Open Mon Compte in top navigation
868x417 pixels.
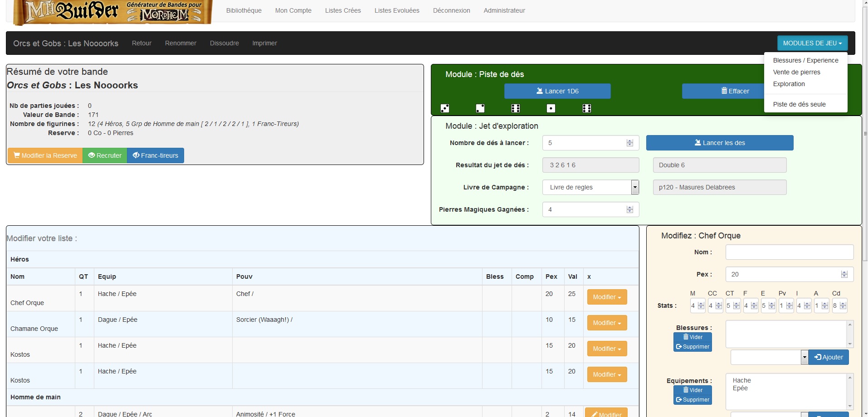pos(293,10)
